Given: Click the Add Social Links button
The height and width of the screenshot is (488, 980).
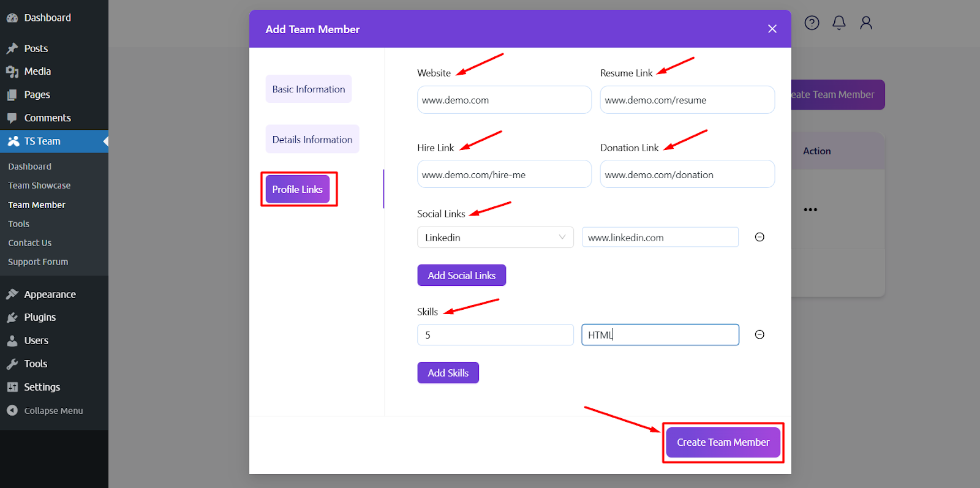Looking at the screenshot, I should click(x=462, y=276).
